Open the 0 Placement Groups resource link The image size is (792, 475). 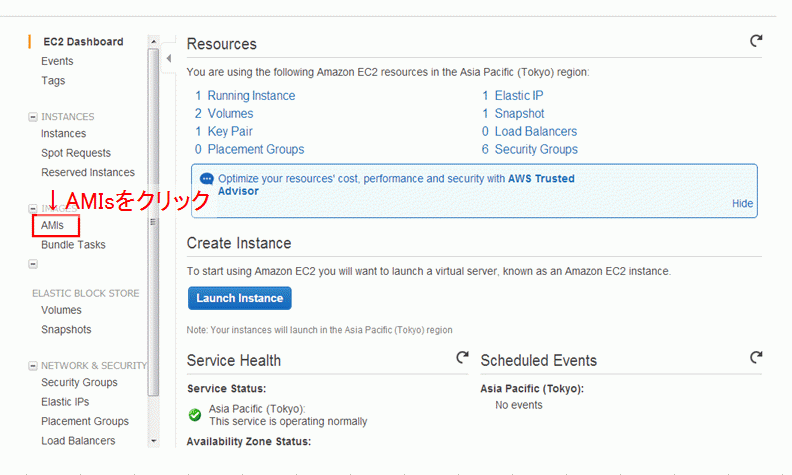click(x=250, y=150)
